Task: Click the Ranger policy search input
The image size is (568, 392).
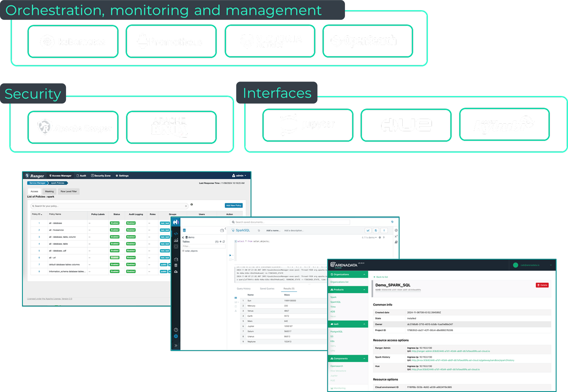Action: (109, 206)
